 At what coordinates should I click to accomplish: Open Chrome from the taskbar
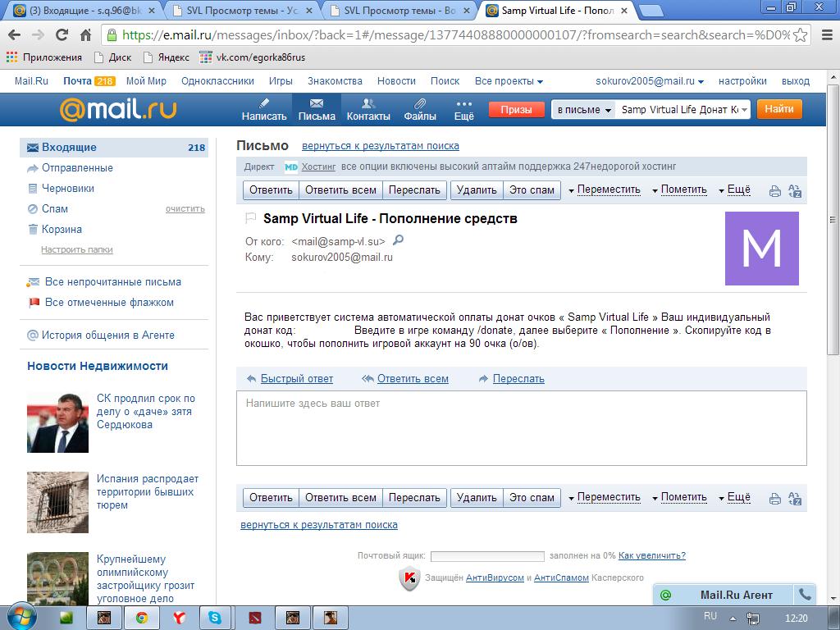click(142, 618)
